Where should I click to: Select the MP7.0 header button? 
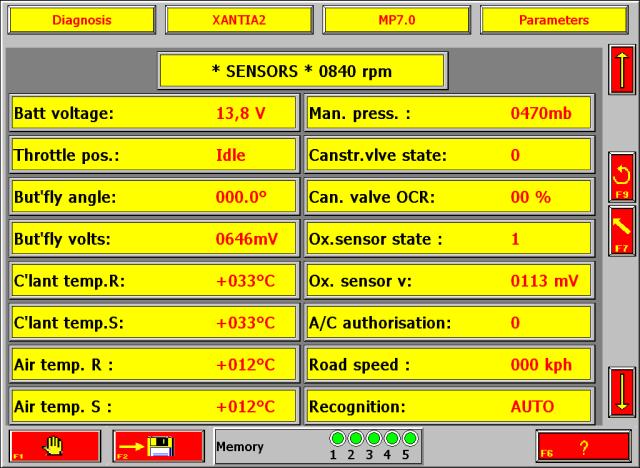point(396,20)
